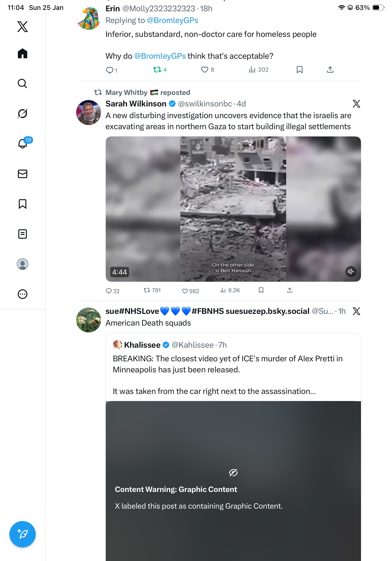Like Sarah Wilkinson's post

(185, 291)
